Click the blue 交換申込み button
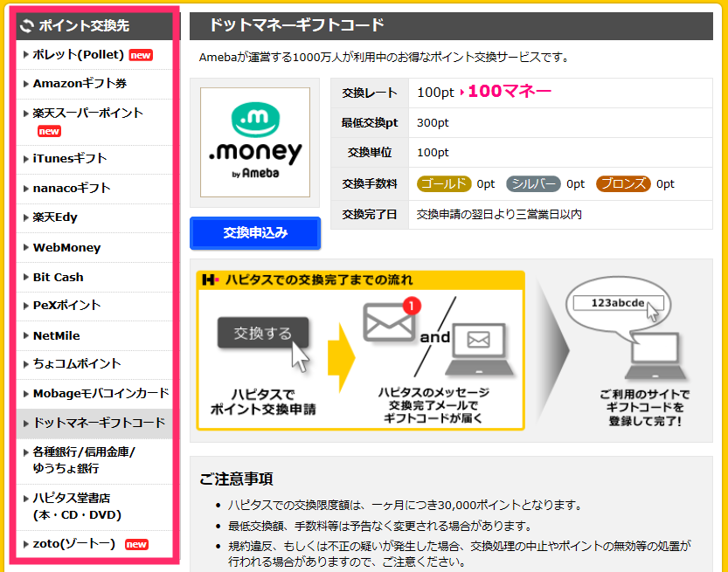 pyautogui.click(x=255, y=233)
